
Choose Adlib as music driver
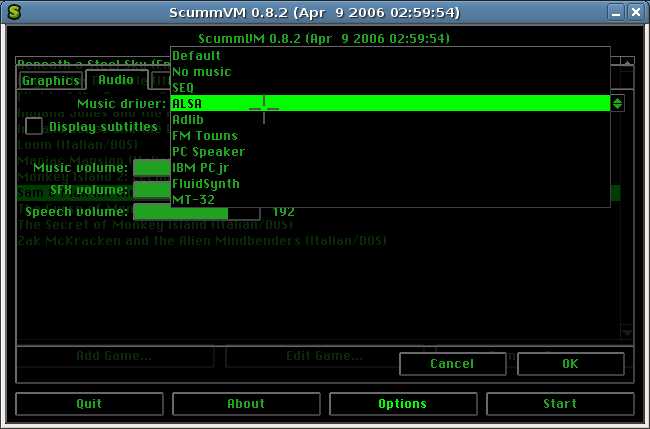click(x=188, y=120)
